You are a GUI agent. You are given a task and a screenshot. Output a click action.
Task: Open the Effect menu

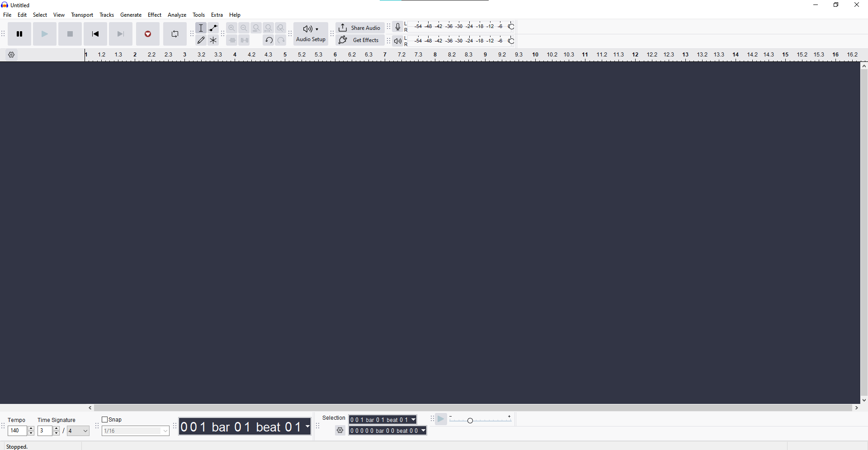coord(155,15)
